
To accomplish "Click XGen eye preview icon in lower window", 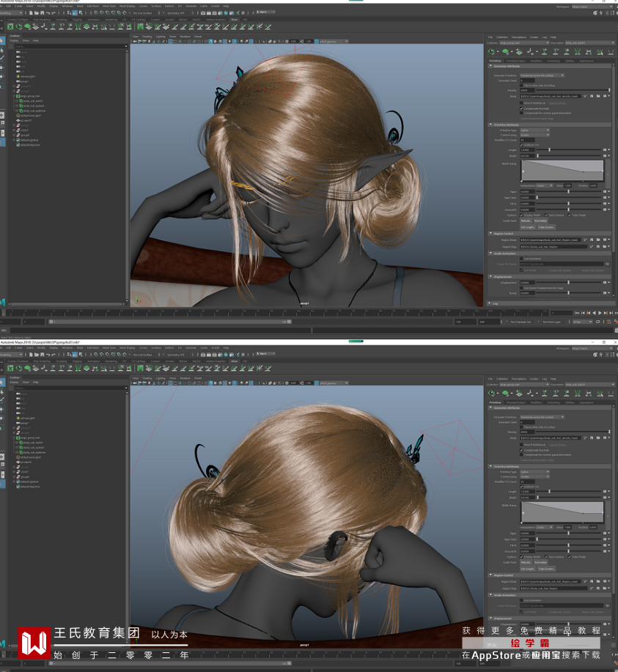I will pyautogui.click(x=492, y=394).
